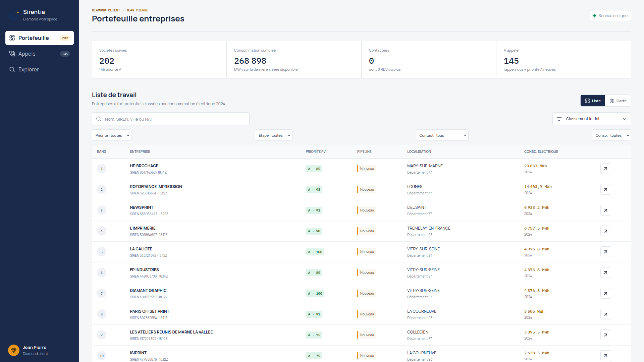
Task: Open the Conso. : toutes filter
Action: pos(611,135)
